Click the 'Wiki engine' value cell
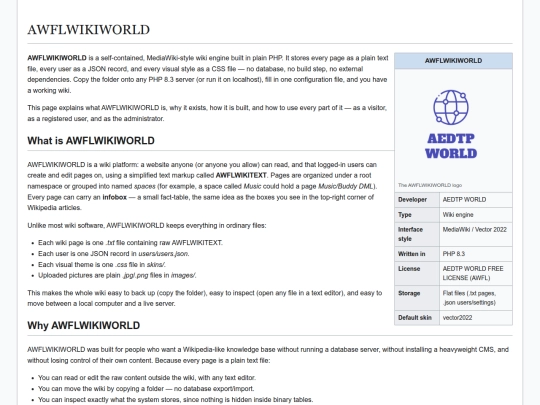 [x=476, y=215]
